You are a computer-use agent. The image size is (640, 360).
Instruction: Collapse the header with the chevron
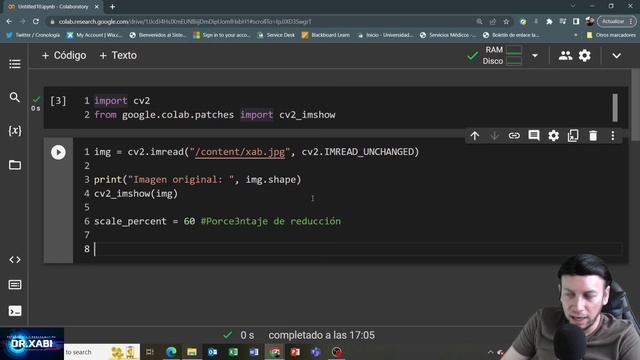pos(616,56)
